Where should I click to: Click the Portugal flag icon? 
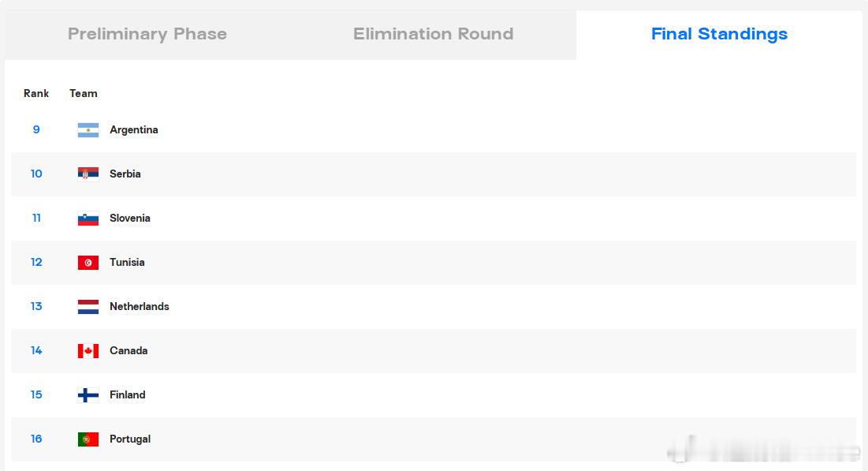click(x=88, y=439)
